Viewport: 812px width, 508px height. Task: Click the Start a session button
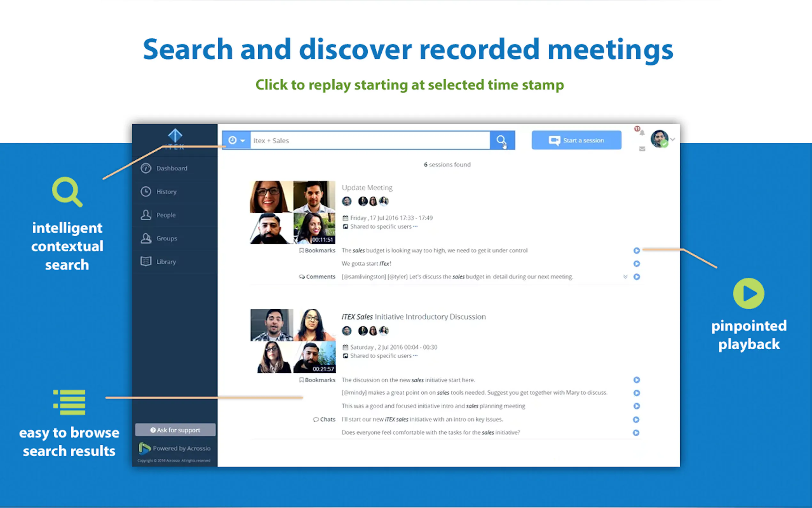click(x=576, y=140)
